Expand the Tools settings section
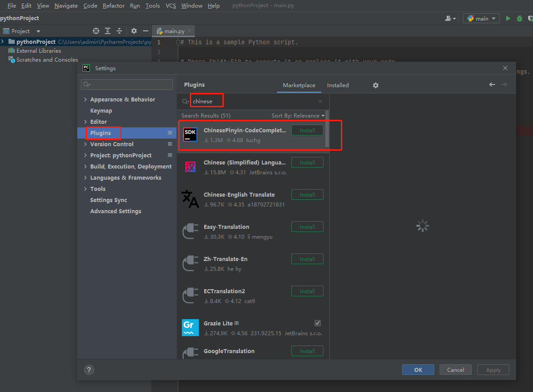533x392 pixels. [85, 189]
